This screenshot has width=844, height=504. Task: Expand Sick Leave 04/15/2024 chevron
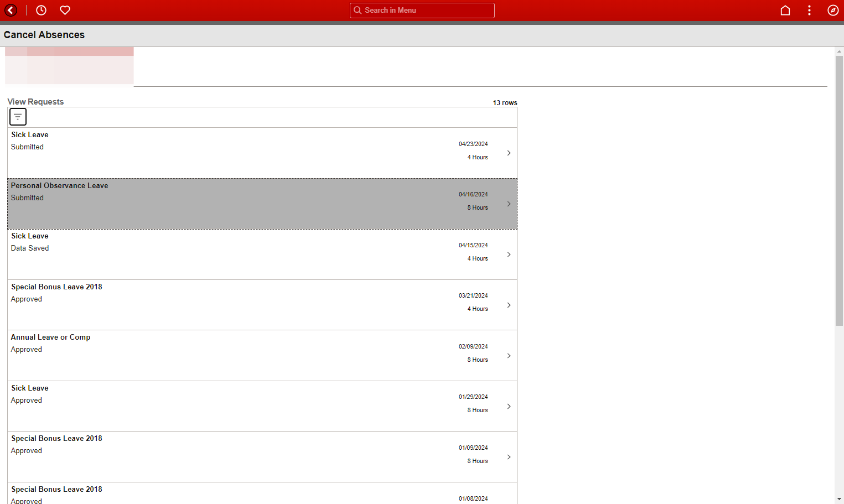point(509,254)
